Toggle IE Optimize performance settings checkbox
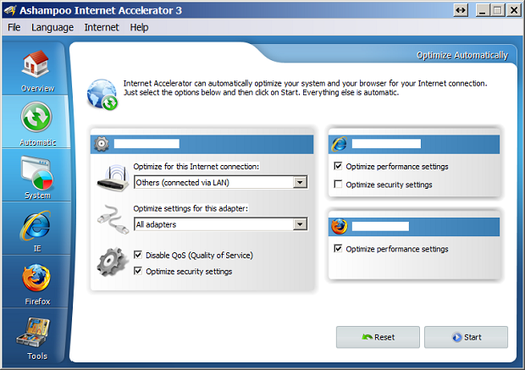Viewport: 525px width, 370px height. (x=338, y=166)
